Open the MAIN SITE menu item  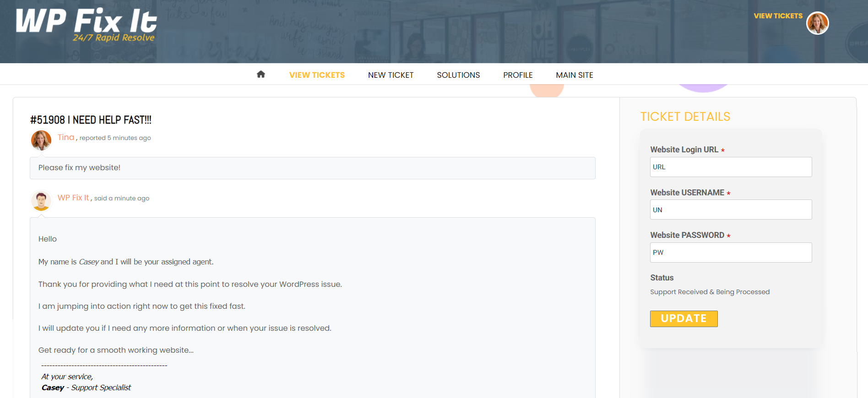tap(575, 75)
